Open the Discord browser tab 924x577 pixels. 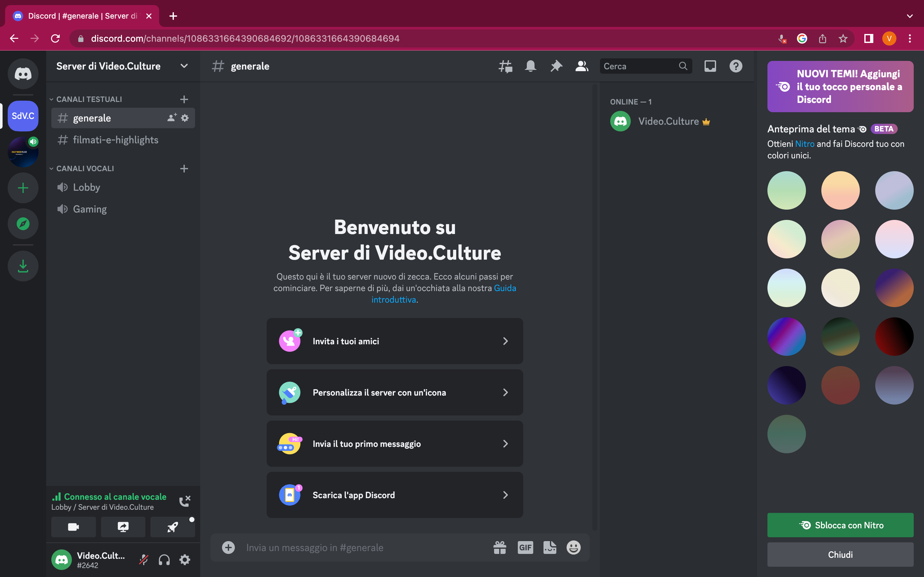tap(76, 16)
